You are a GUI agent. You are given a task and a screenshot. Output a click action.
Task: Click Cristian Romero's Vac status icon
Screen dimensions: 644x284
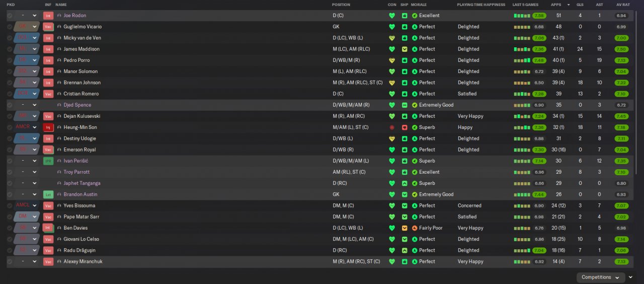pos(48,94)
